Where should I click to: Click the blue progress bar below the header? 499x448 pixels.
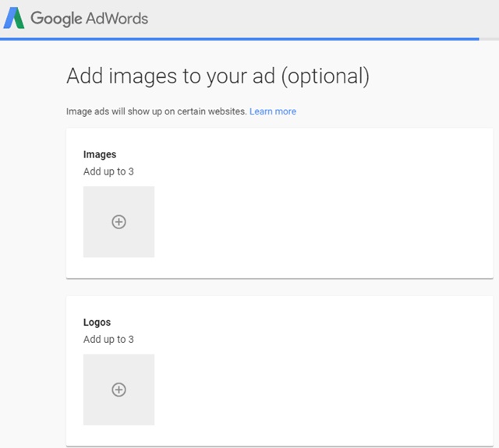234,38
